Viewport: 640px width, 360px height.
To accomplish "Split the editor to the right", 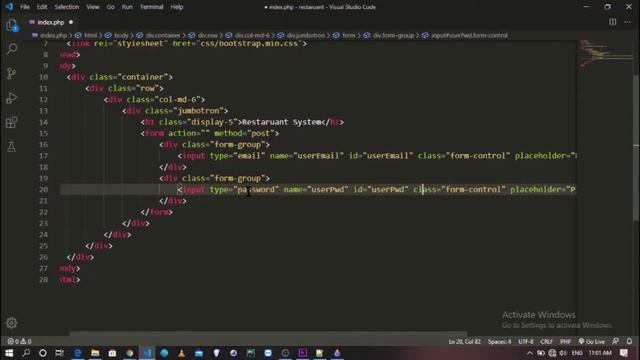I will pos(612,22).
